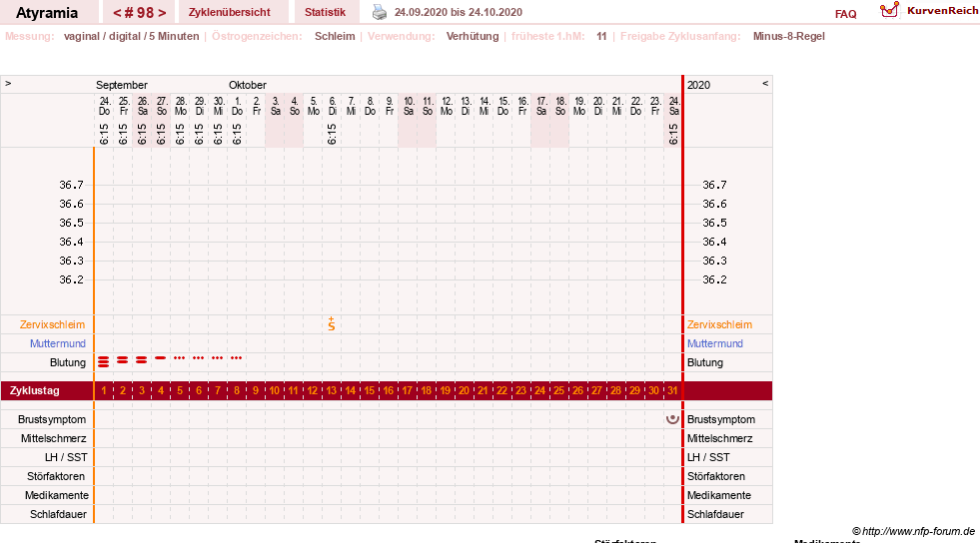The image size is (980, 543).
Task: Click right temperature label 36.2
Action: pyautogui.click(x=714, y=279)
